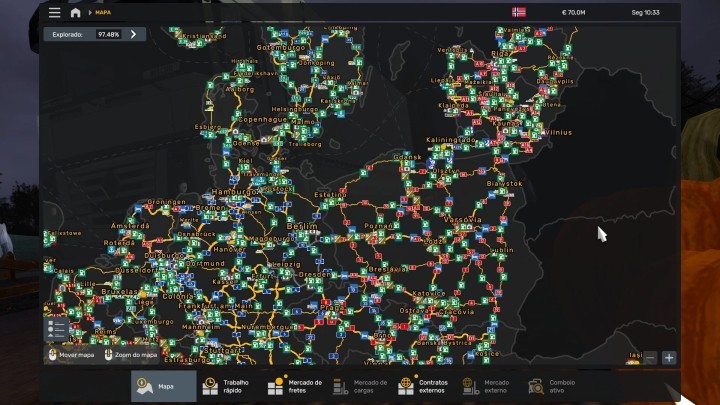Click the Hanover city label
Viewport: 720px width, 405px height.
[x=230, y=249]
